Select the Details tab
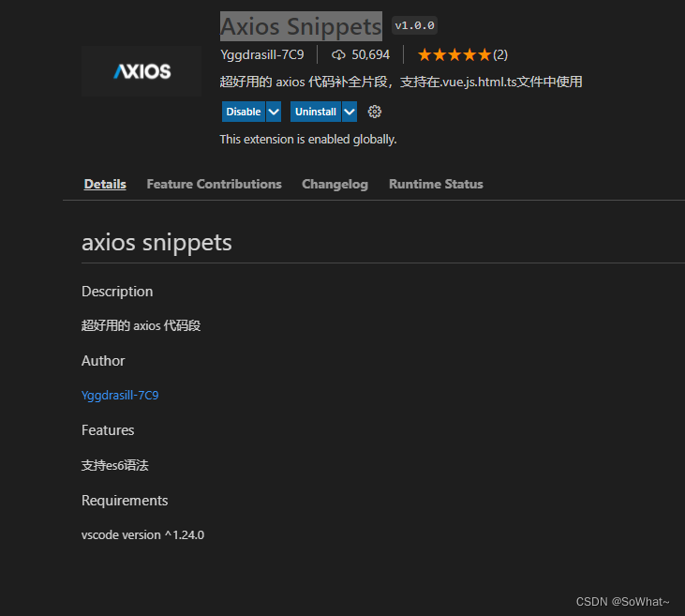This screenshot has height=616, width=685. (105, 184)
